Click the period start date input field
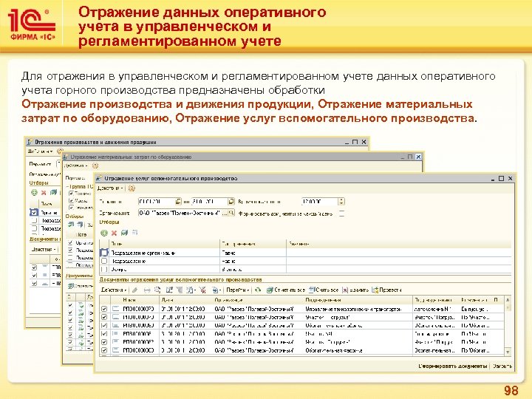Viewport: 532px width, 399px height. pos(157,201)
